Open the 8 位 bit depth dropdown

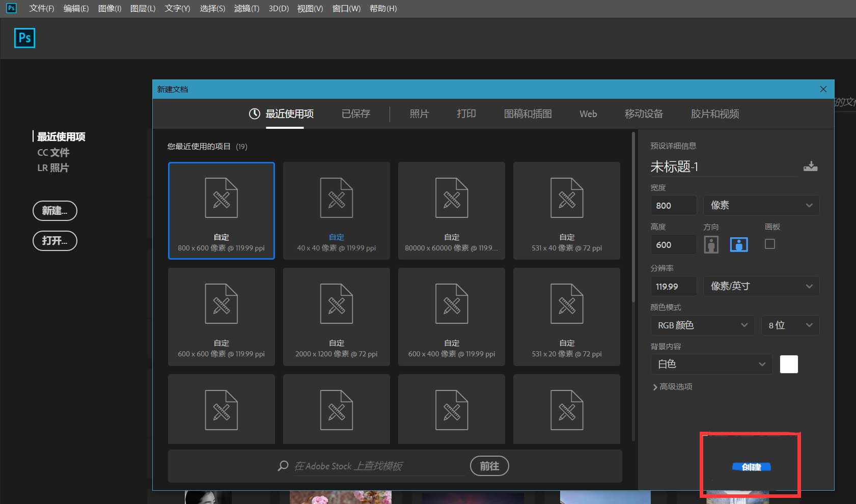tap(790, 325)
